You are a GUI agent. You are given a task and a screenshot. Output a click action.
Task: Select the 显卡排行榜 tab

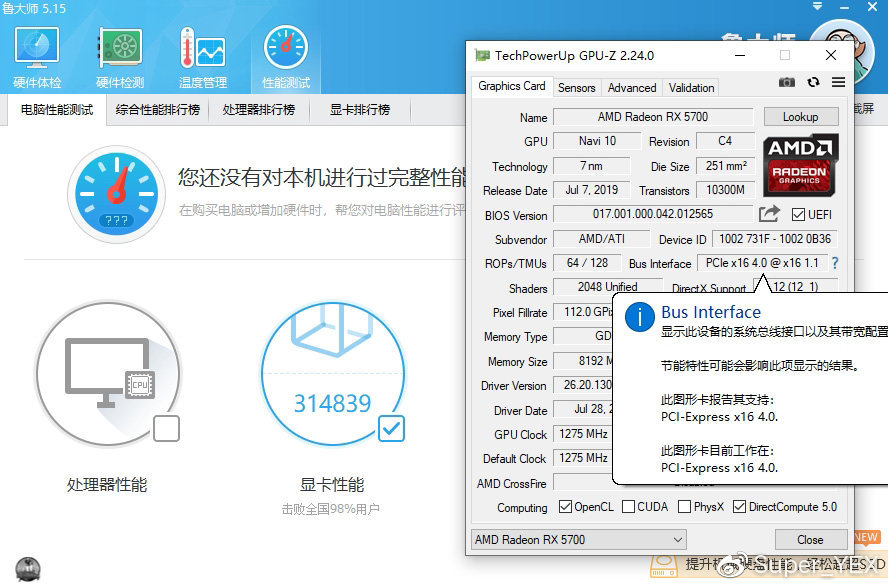click(x=360, y=110)
